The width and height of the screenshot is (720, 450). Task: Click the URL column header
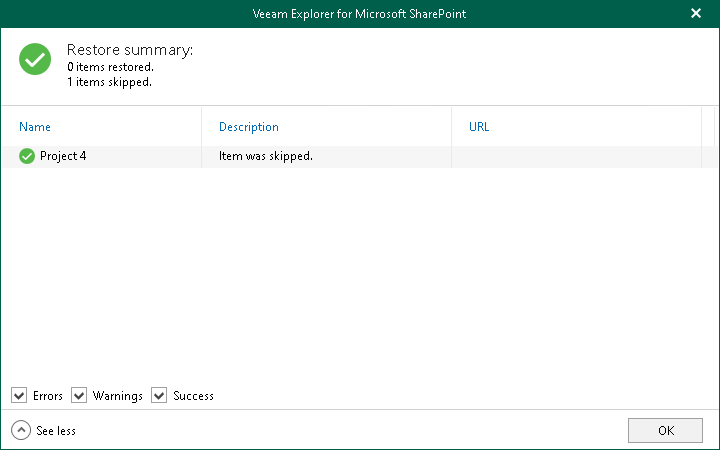479,127
